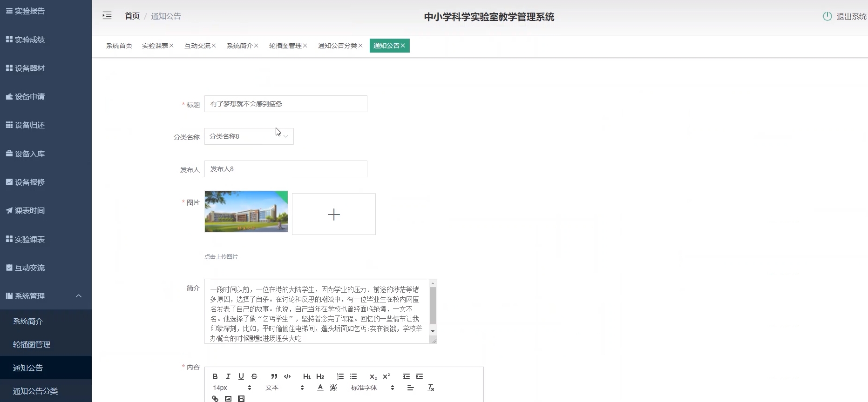This screenshot has width=868, height=402.
Task: Click the power icon to log out
Action: click(827, 16)
